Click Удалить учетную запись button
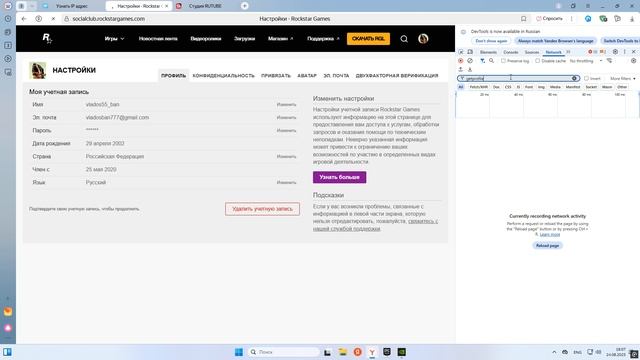 262,209
